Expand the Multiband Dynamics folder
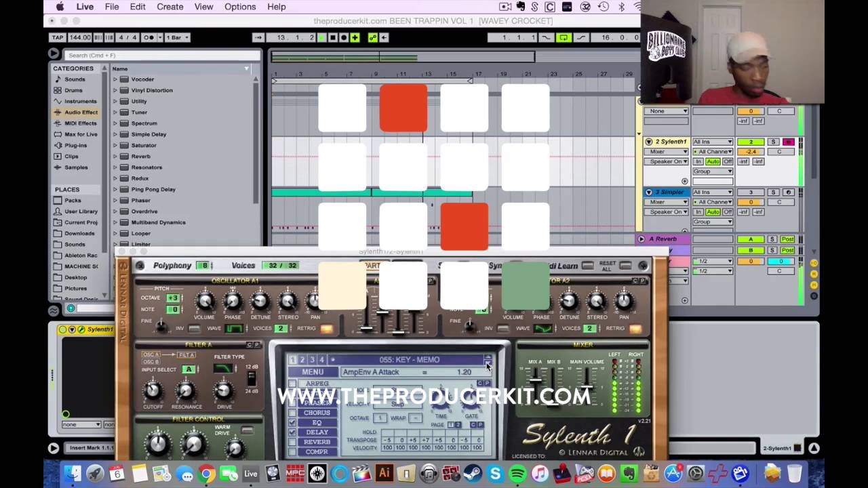The height and width of the screenshot is (488, 868). (x=115, y=222)
